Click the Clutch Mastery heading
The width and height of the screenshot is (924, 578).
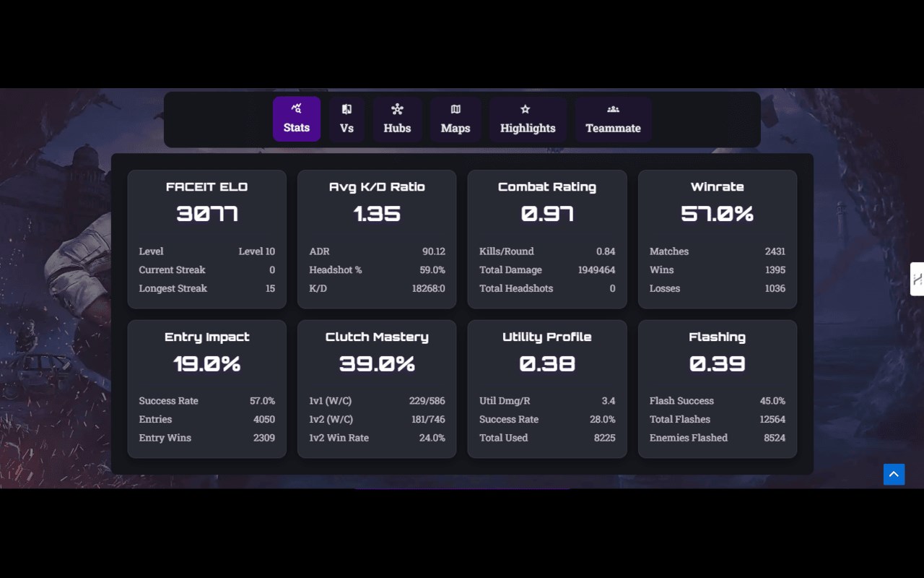click(x=377, y=337)
